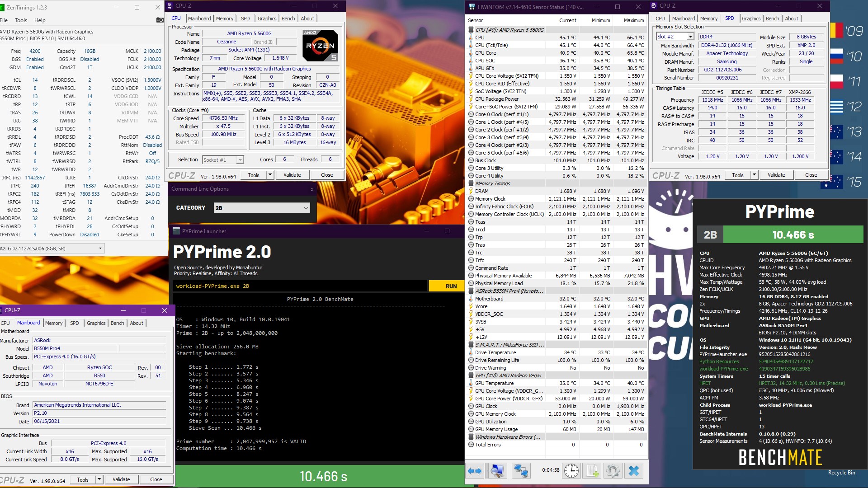Open About tab in CPU-Z SPD window
868x488 pixels.
coord(791,19)
